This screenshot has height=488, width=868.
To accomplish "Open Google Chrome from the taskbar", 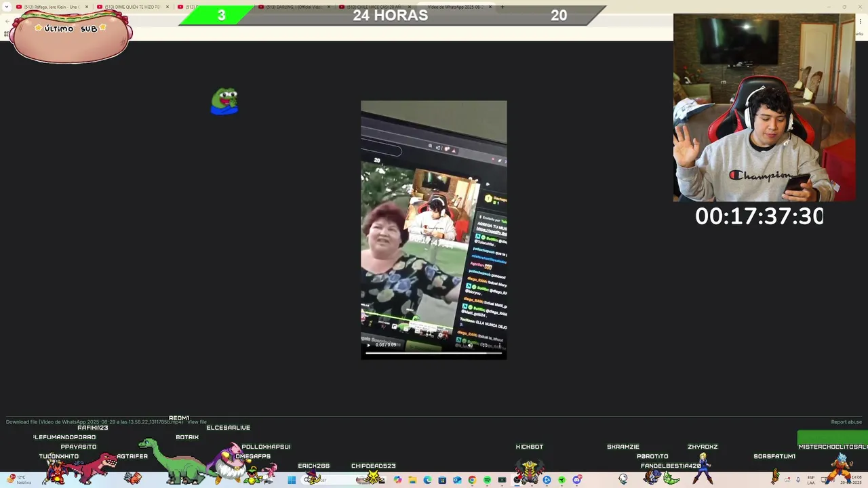I will point(472,480).
